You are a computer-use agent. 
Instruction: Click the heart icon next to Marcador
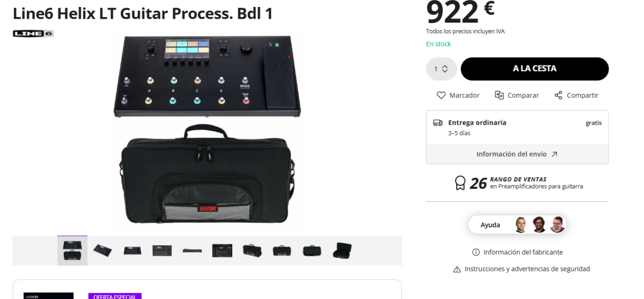pos(441,95)
